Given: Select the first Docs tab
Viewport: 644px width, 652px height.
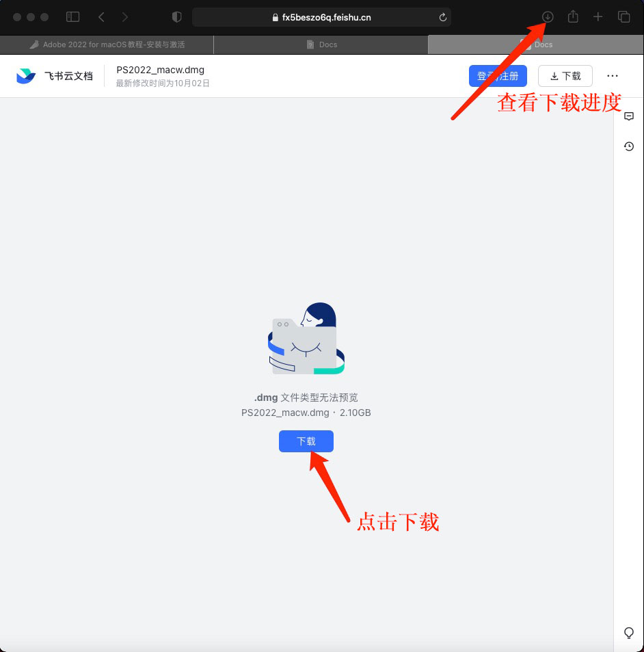Looking at the screenshot, I should 321,44.
